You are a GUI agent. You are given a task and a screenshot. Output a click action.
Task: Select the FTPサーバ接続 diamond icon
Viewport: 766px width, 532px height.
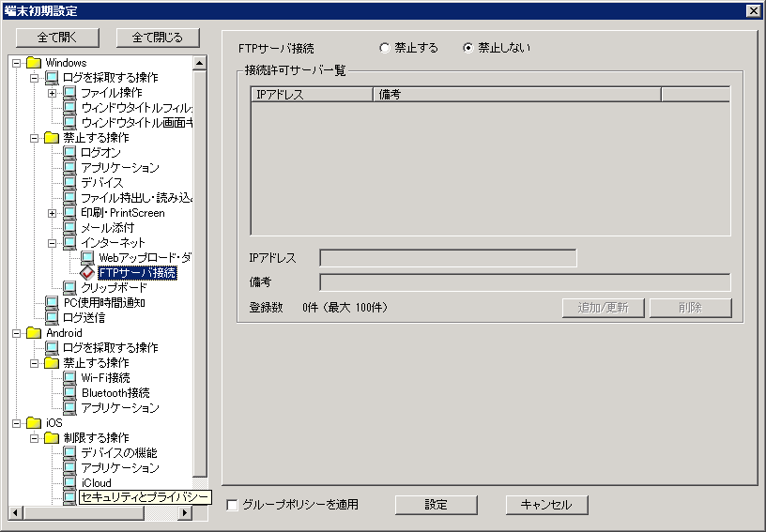tap(88, 273)
